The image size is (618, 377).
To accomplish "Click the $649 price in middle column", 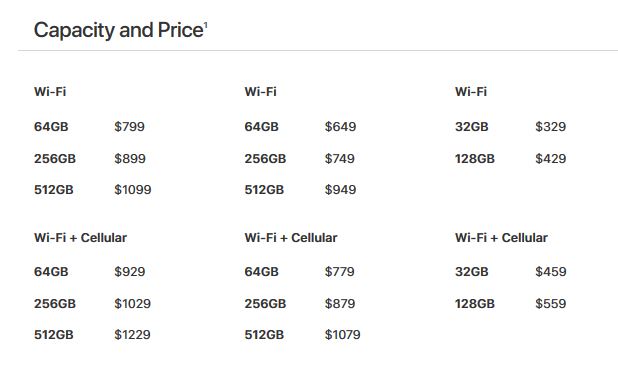I will [x=340, y=127].
